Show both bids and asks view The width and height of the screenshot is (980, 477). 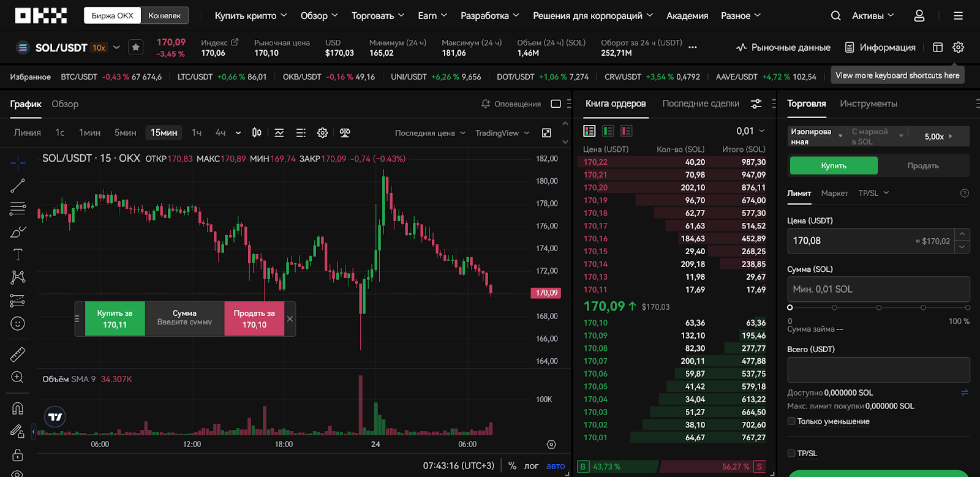[589, 130]
